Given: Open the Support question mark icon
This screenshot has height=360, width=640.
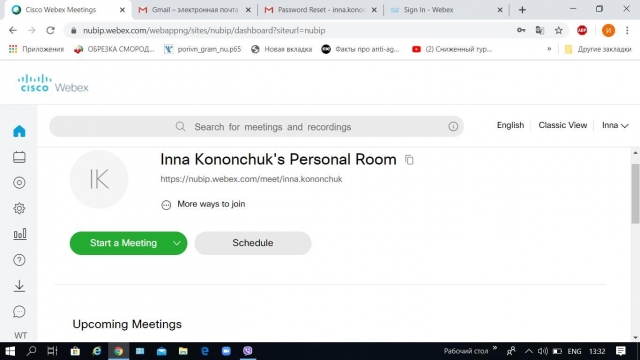Looking at the screenshot, I should 19,260.
